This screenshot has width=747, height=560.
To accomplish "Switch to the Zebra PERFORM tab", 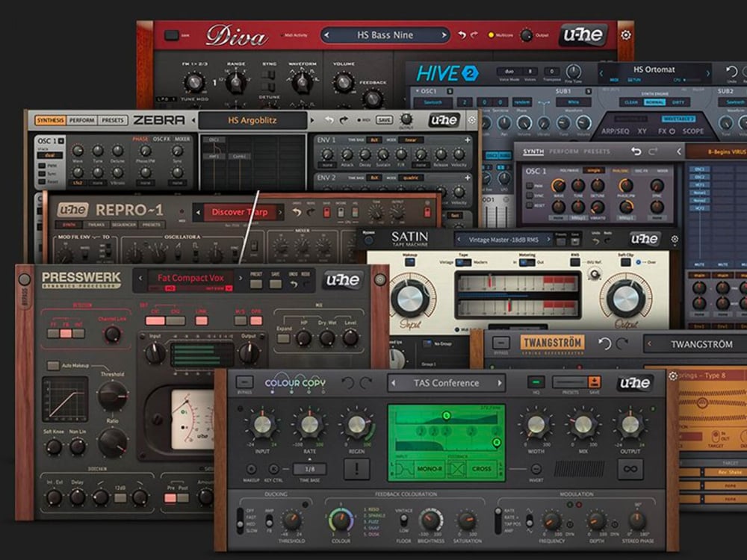I will pyautogui.click(x=82, y=120).
